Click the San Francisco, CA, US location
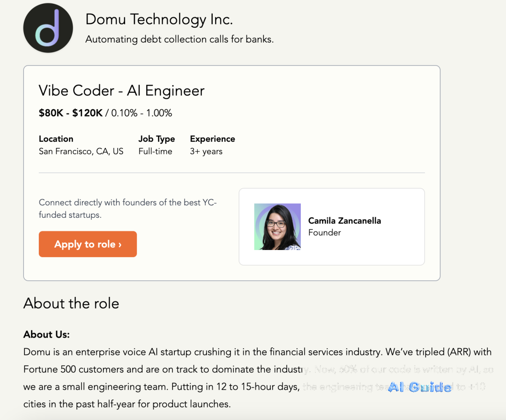Viewport: 506px width, 420px height. [x=81, y=151]
